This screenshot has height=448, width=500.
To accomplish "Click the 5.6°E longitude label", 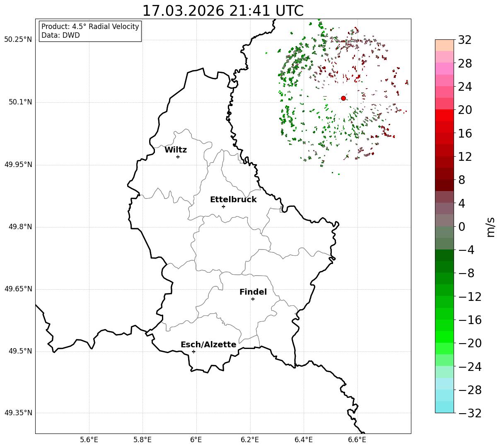I will [89, 440].
